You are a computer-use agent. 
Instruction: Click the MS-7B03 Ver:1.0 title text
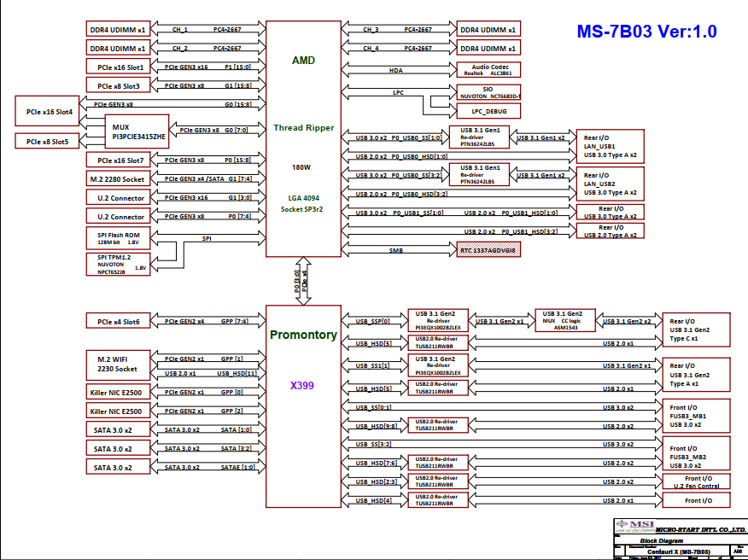pyautogui.click(x=646, y=32)
